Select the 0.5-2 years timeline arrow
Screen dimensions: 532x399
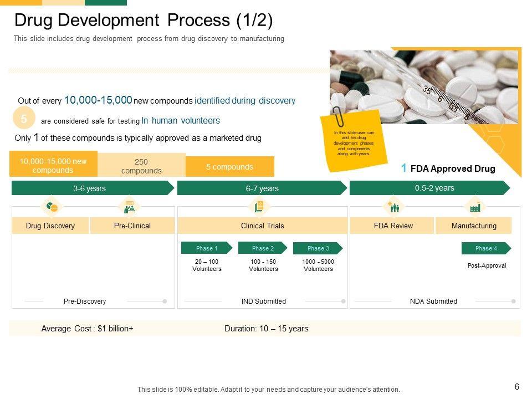pyautogui.click(x=429, y=188)
